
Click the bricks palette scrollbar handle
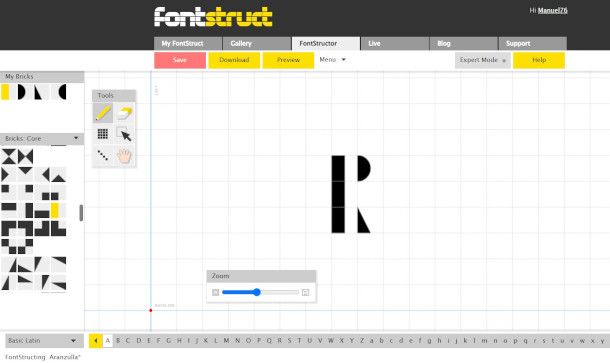(81, 213)
